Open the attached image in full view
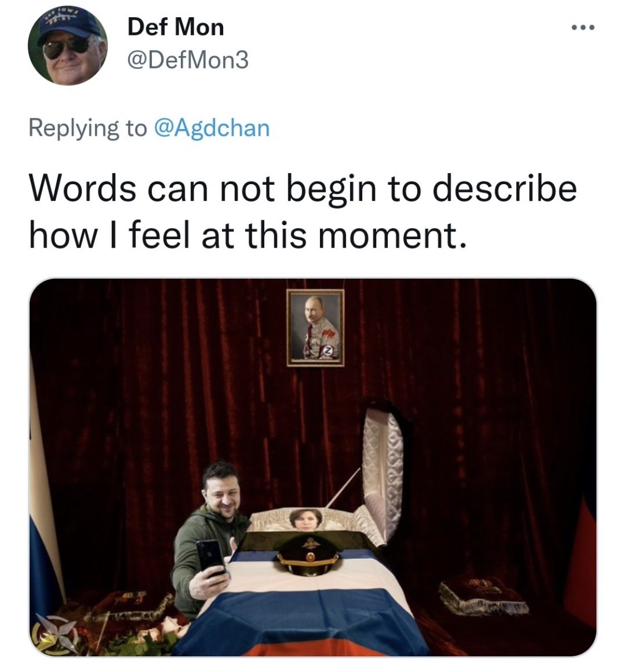The image size is (626, 672). click(x=313, y=467)
